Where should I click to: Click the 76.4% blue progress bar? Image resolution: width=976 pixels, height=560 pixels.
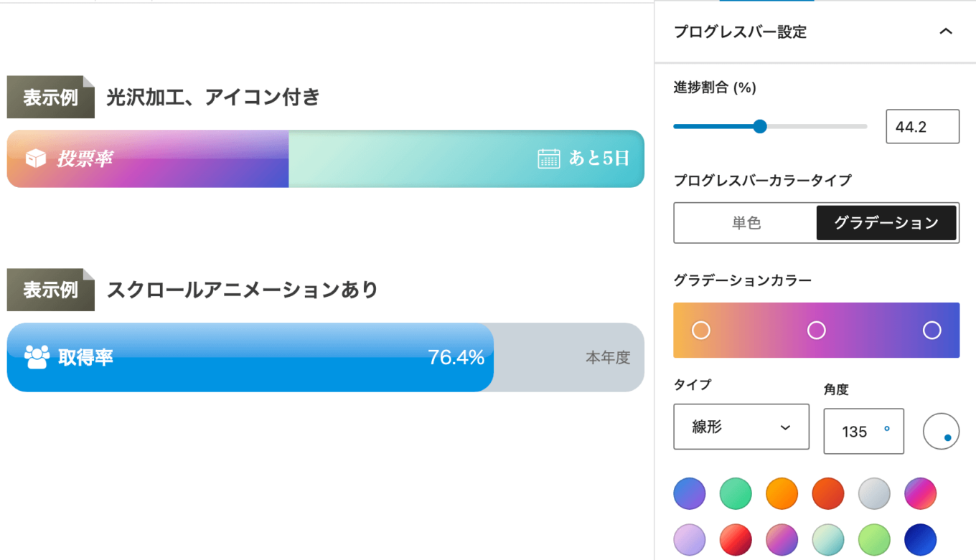point(250,357)
